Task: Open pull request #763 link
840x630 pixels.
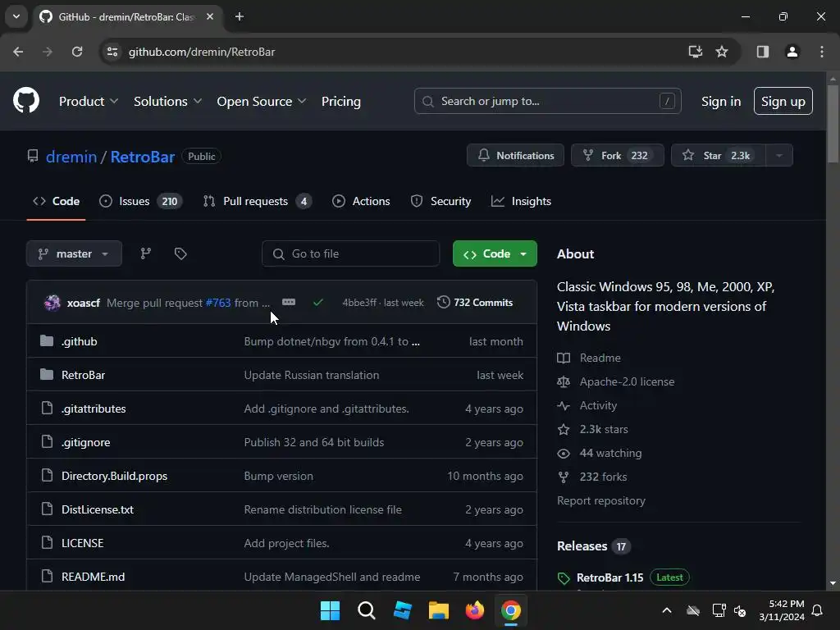Action: tap(218, 303)
